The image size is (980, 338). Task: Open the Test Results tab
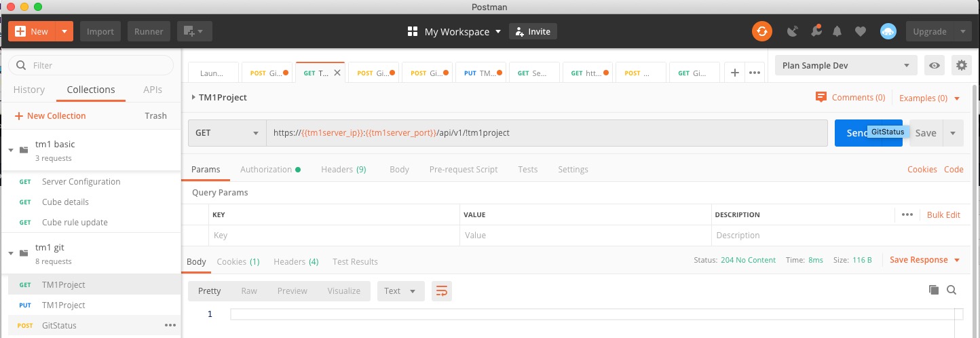click(355, 261)
